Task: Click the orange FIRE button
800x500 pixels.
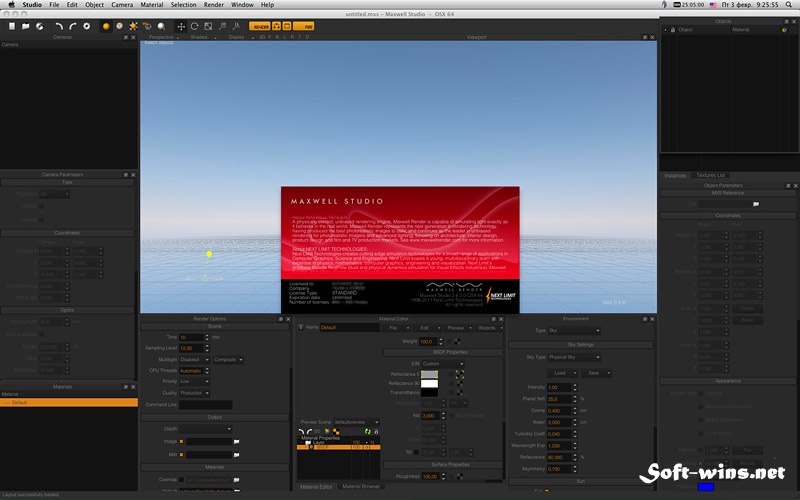Action: click(304, 26)
